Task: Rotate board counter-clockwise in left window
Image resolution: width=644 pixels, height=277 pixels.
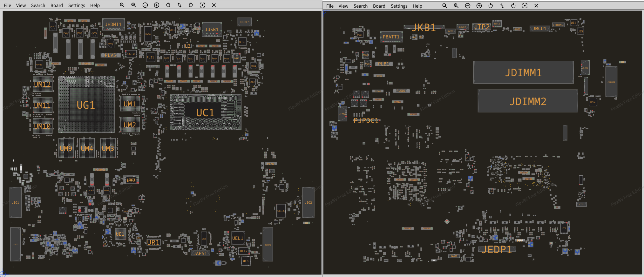Action: tap(168, 5)
